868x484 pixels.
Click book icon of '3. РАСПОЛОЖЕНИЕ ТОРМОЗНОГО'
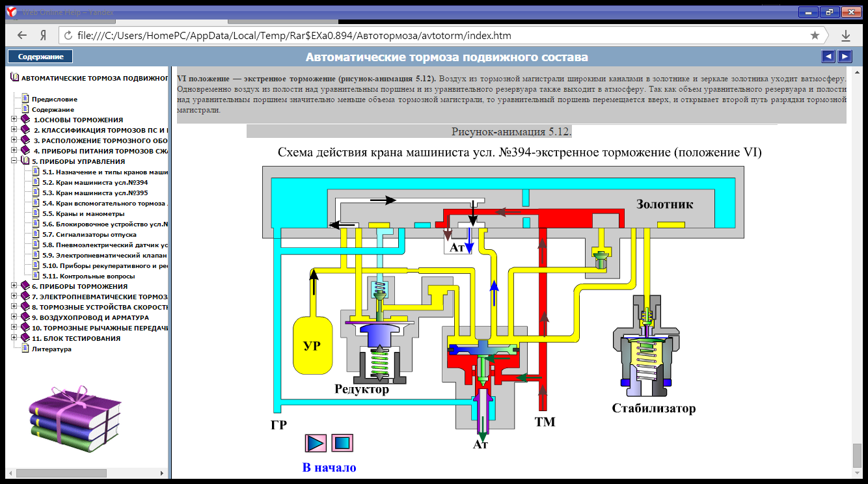pyautogui.click(x=25, y=141)
